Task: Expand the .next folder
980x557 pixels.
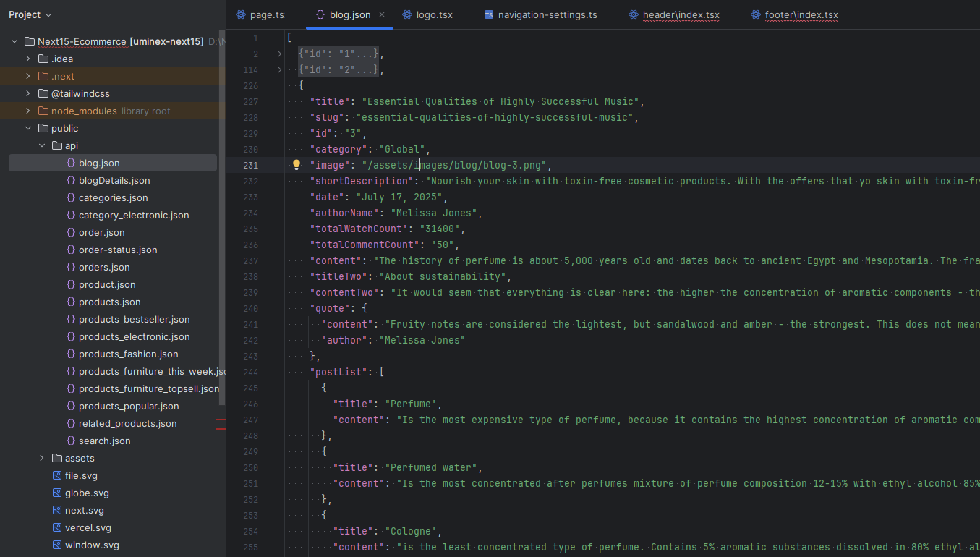Action: [28, 77]
